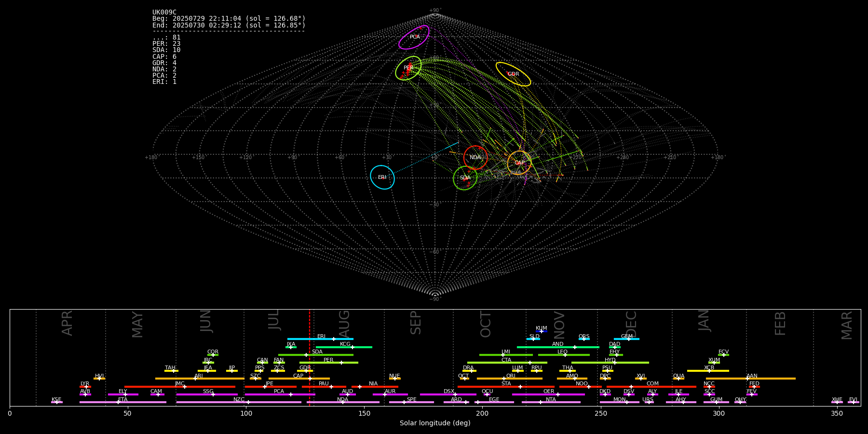Screen dimensions: 868x434
Task: Click the yellow GDR radiant ellipse on map
Action: point(513,74)
